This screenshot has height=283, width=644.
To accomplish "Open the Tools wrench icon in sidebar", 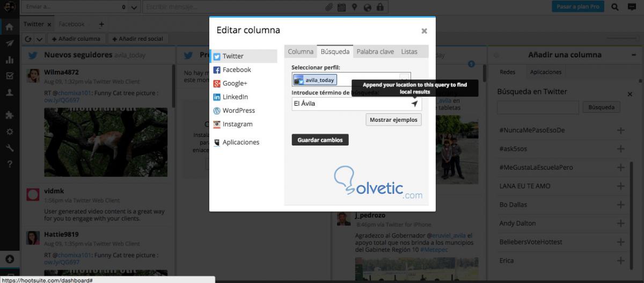I will point(9,148).
